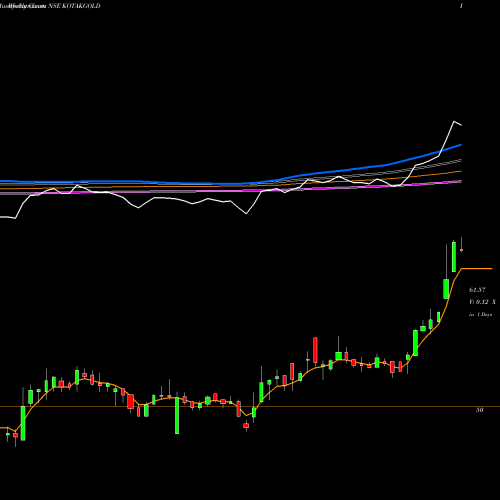500x500 pixels.
Task: Click the peak of the white indicator line
Action: (454, 121)
